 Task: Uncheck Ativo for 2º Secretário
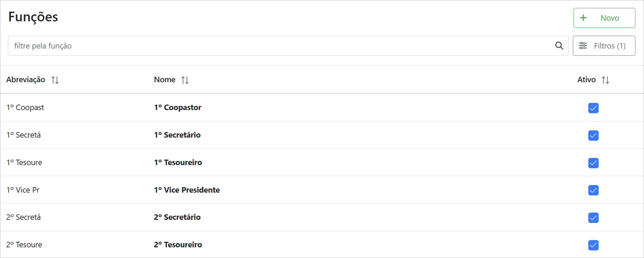tap(593, 218)
